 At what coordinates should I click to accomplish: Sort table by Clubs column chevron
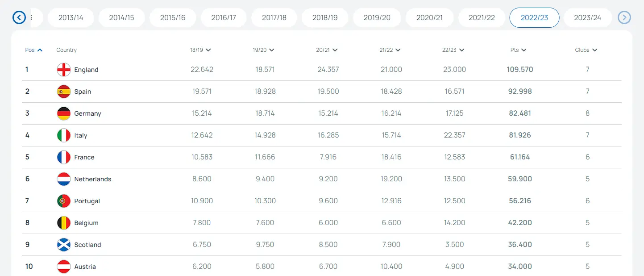point(595,50)
